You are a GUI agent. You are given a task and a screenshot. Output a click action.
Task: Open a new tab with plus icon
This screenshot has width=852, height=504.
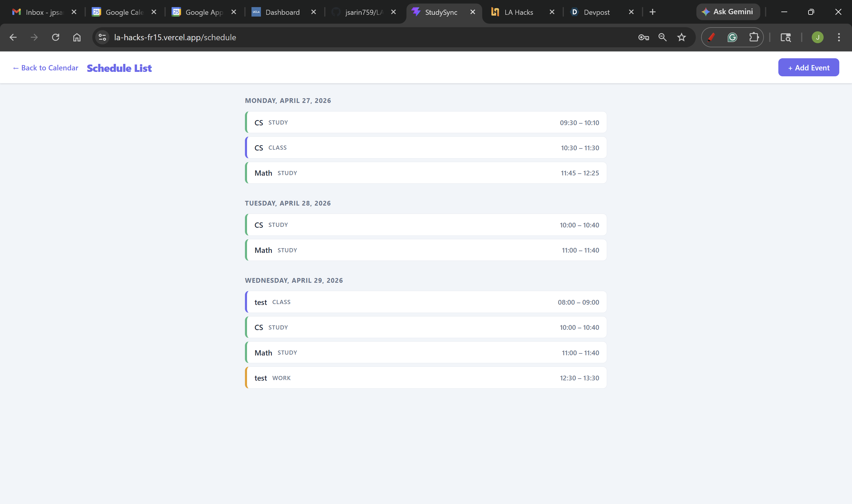[x=652, y=12]
